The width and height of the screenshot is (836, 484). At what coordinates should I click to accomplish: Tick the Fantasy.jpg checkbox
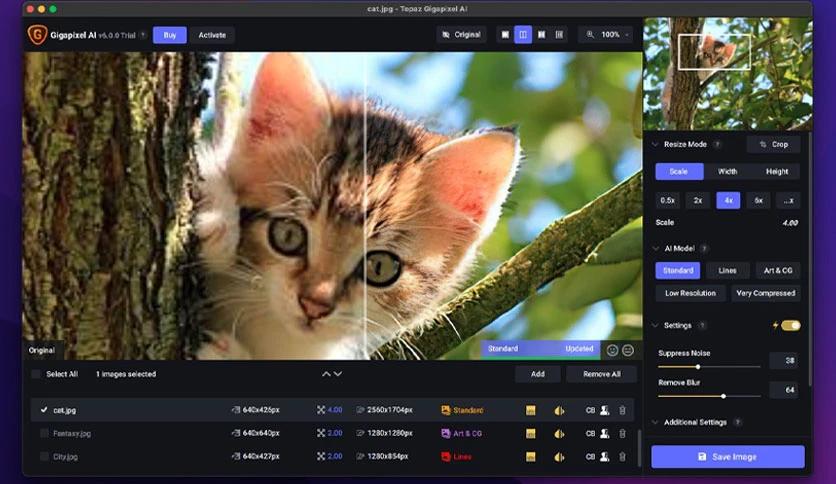pyautogui.click(x=44, y=433)
